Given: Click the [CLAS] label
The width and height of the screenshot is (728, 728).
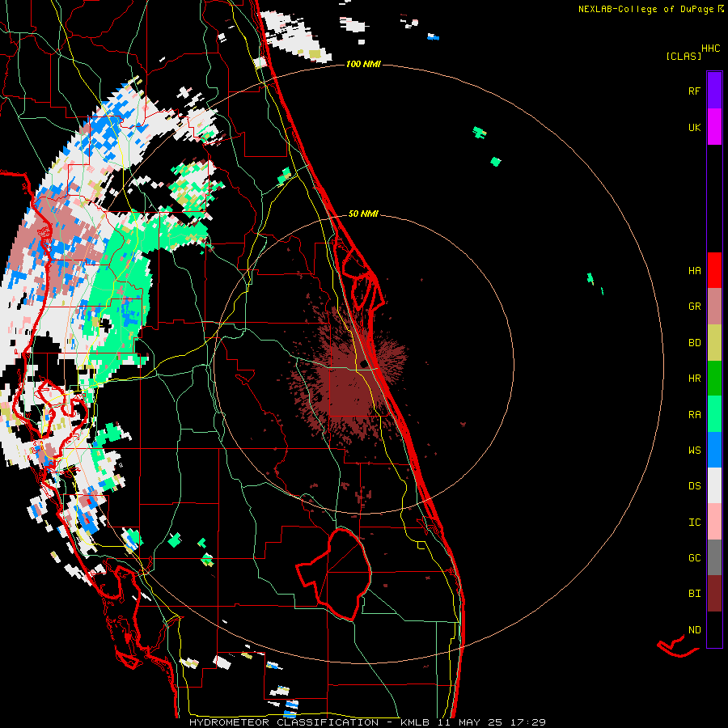Looking at the screenshot, I should pos(684,56).
